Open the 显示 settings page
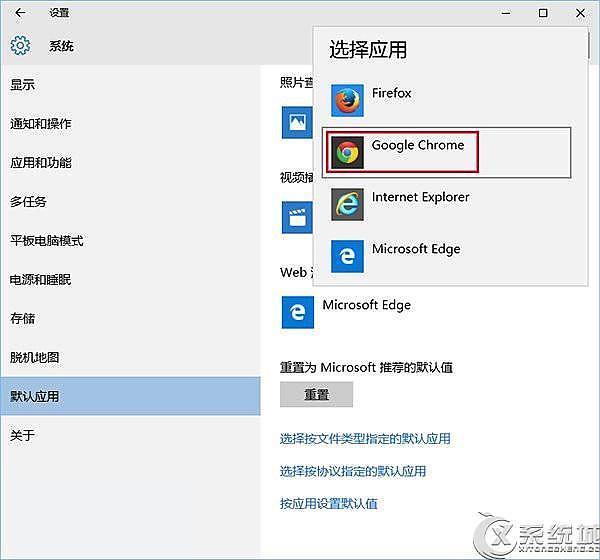The width and height of the screenshot is (600, 560). pos(130,85)
